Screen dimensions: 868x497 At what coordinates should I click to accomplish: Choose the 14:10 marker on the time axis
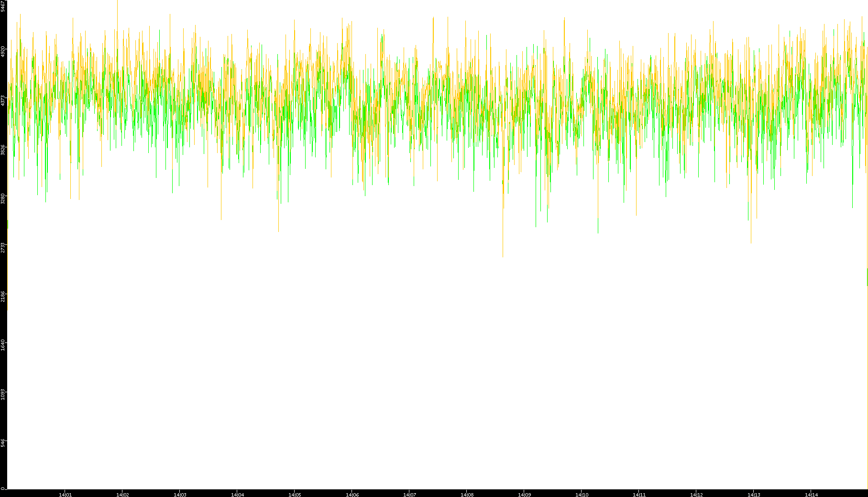tap(582, 495)
